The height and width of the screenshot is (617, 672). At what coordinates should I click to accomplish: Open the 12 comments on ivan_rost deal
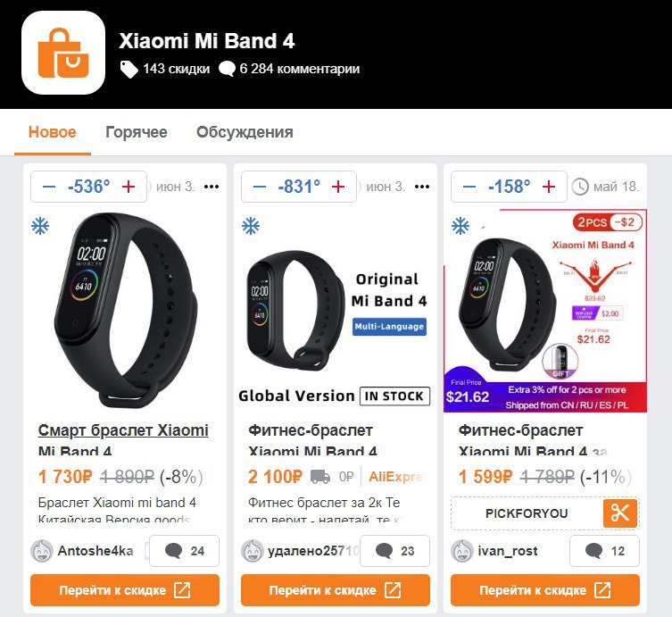pos(604,551)
